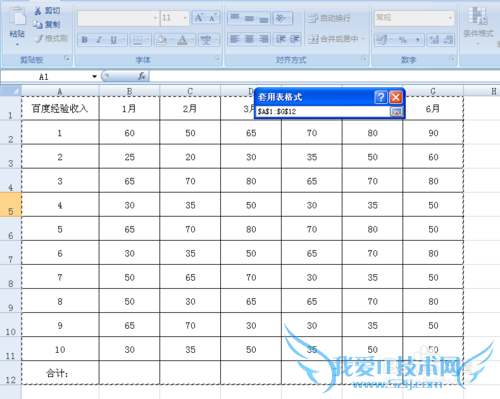Click the phonetic guide icon
Screen dimensions: 500x399
tap(206, 40)
